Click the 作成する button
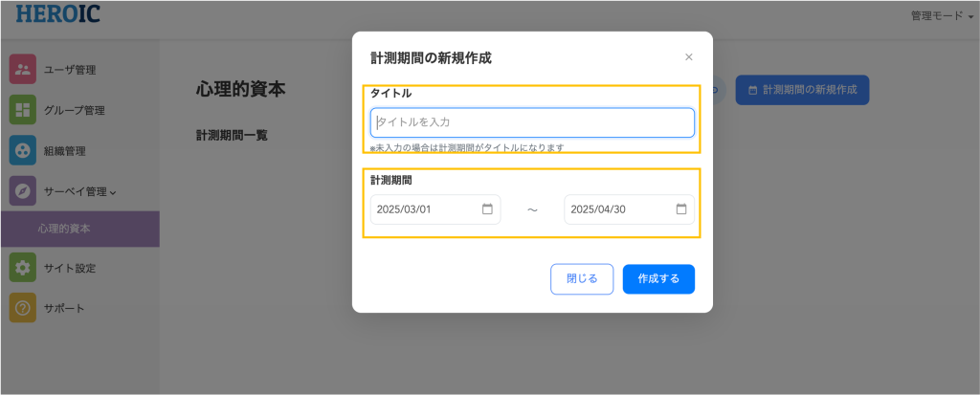Viewport: 980px width, 395px height. [x=658, y=278]
